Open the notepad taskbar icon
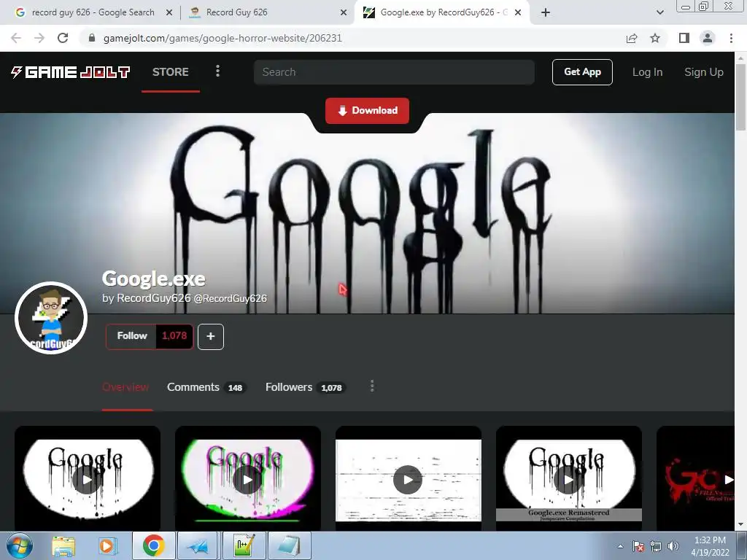Screen dimensions: 747x560 289,545
